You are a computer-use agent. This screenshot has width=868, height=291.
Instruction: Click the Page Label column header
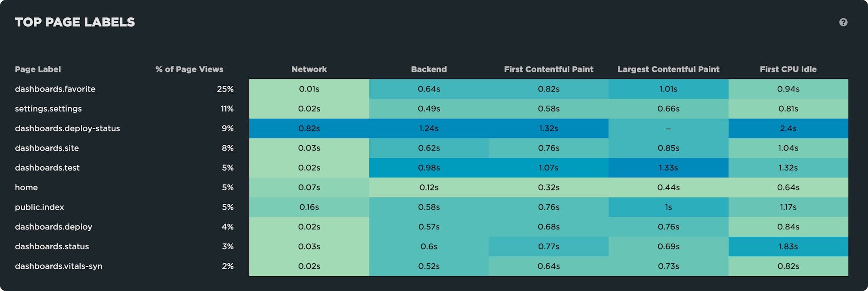(38, 69)
